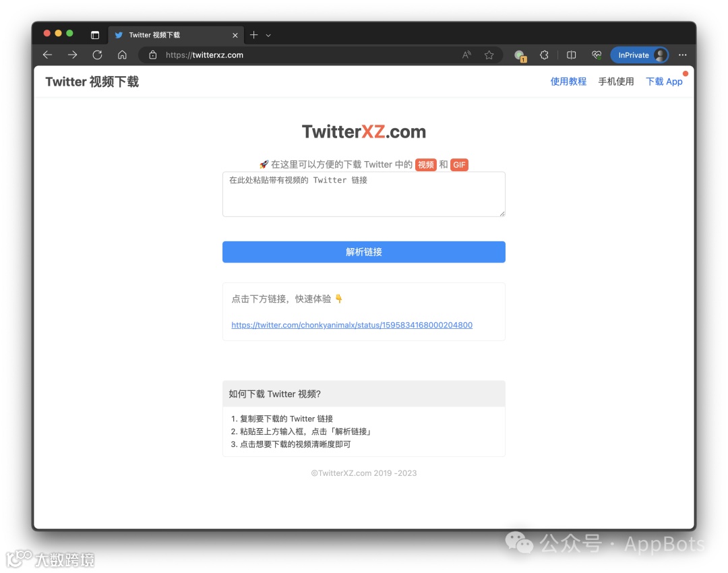Open Browser essentials heart icon
Image resolution: width=728 pixels, height=573 pixels.
pos(597,55)
